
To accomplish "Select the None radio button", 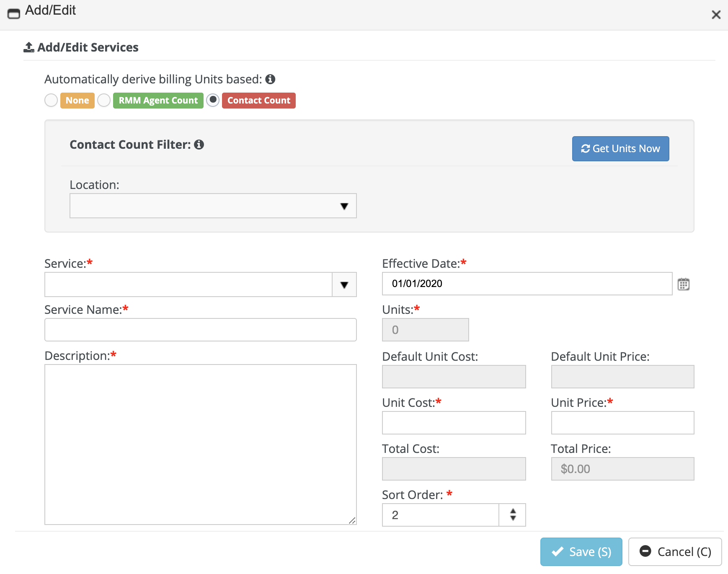I will point(51,101).
